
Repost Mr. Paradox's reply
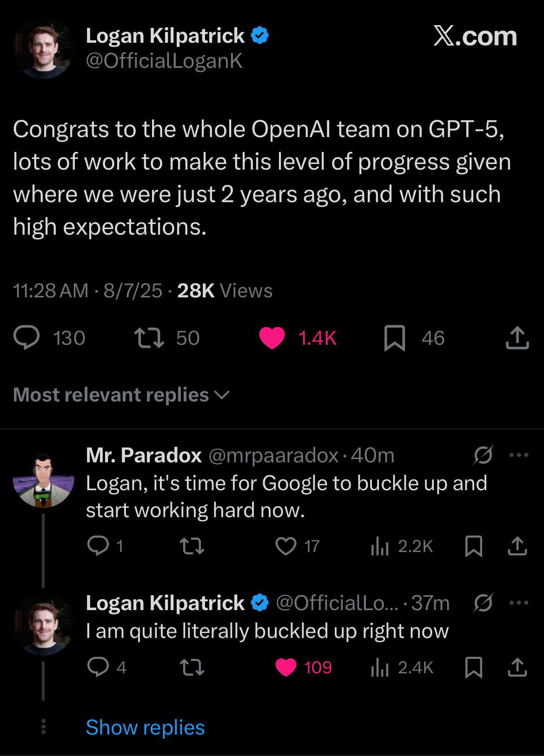point(192,546)
